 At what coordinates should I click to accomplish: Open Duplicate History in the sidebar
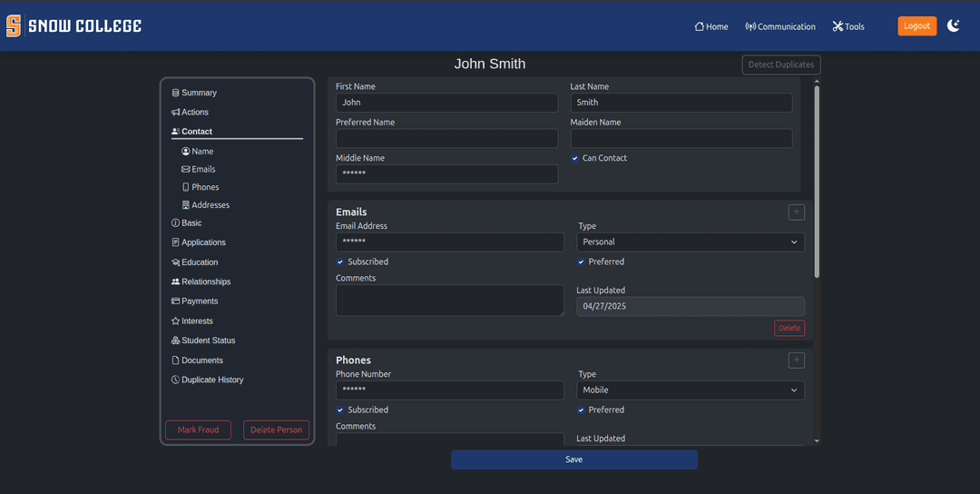[x=211, y=380]
